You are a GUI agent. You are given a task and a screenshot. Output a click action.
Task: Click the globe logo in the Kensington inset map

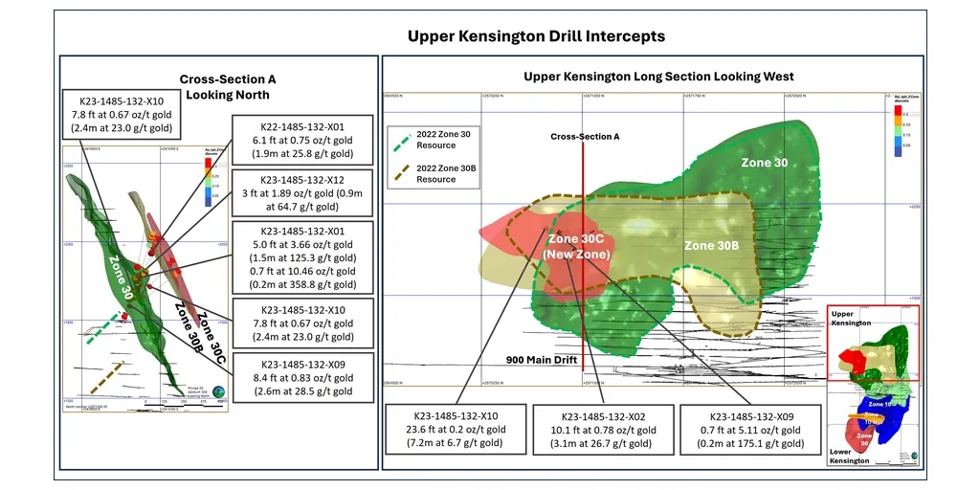point(915,457)
